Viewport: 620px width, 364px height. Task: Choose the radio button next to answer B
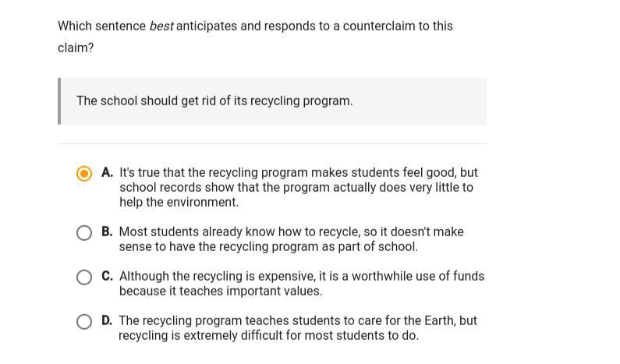click(83, 233)
